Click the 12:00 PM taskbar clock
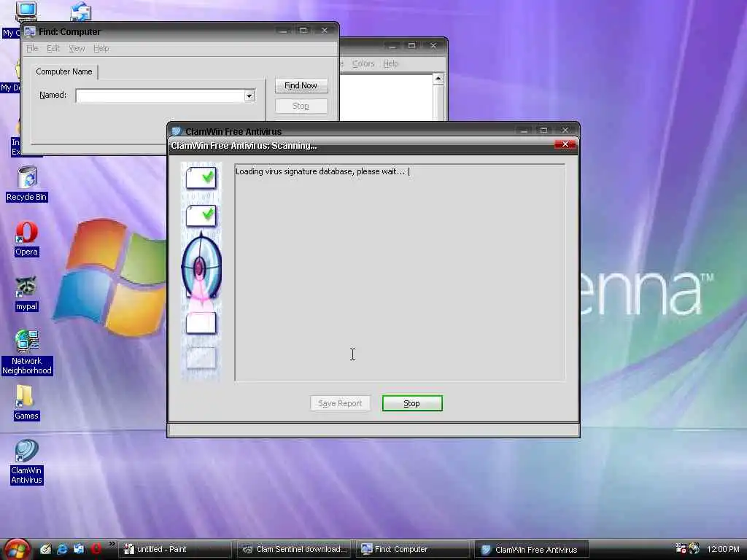 click(x=723, y=549)
